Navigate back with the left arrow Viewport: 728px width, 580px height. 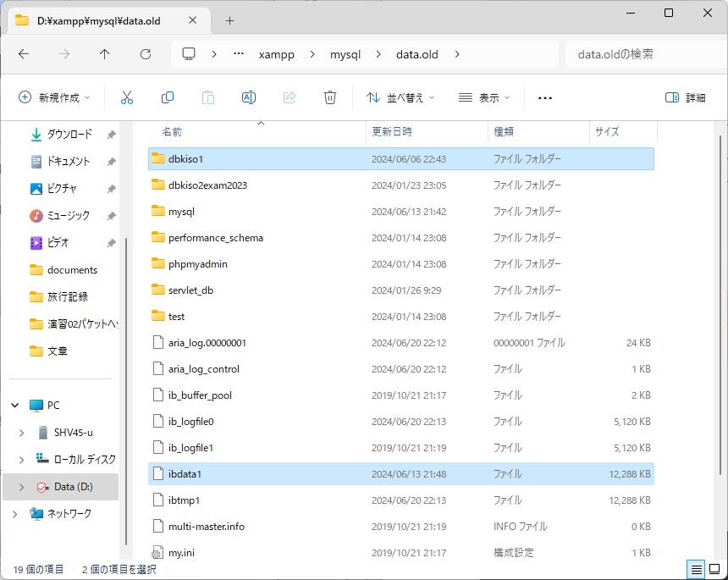pos(24,54)
